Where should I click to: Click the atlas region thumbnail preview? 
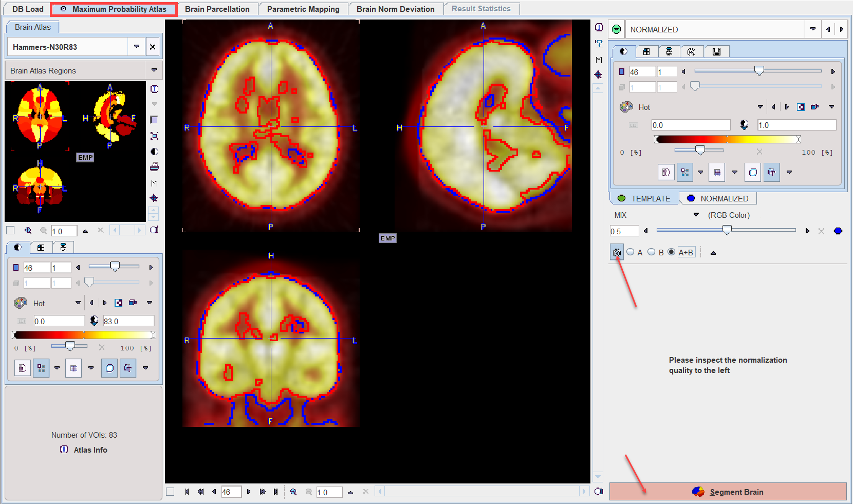75,152
